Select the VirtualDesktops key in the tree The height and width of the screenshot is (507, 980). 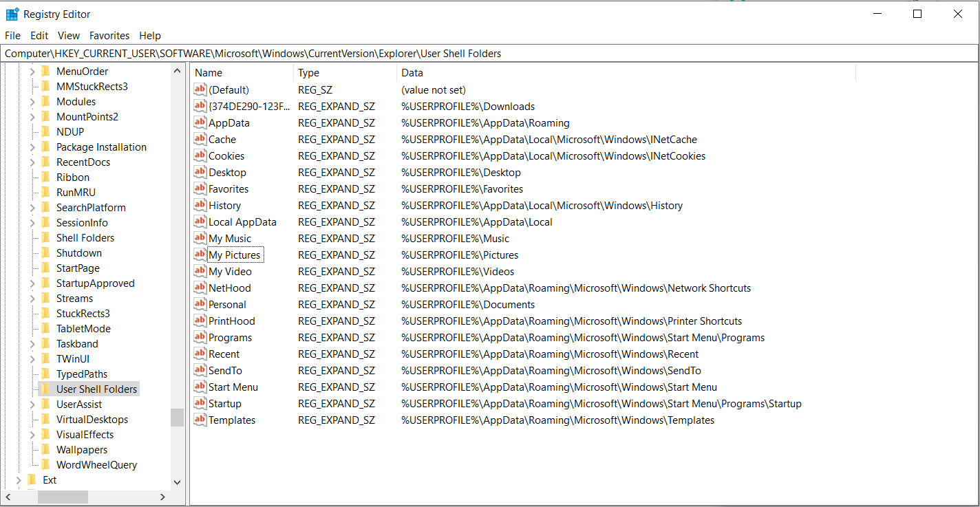point(92,419)
